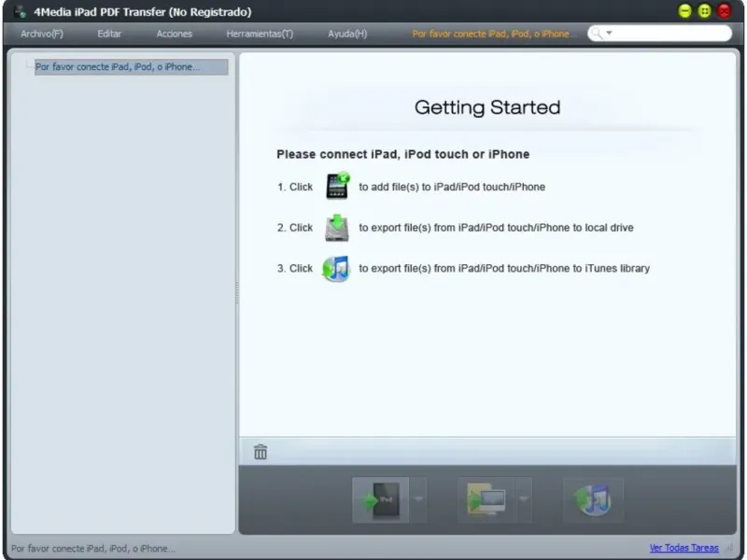Click the bottom Export to computer button
Viewport: 747px width, 560px height.
[x=486, y=500]
